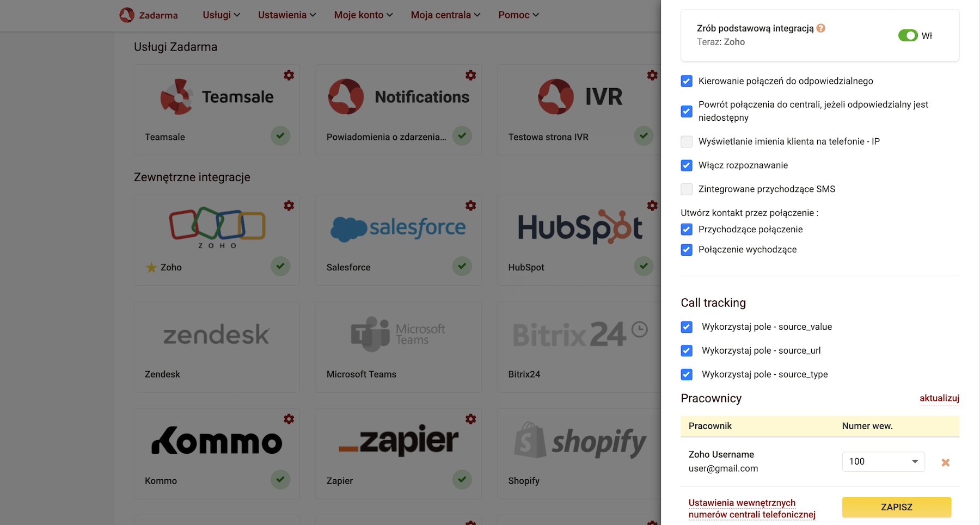The width and height of the screenshot is (980, 525).
Task: Click the Teamsale green checkmark status icon
Action: coord(280,135)
